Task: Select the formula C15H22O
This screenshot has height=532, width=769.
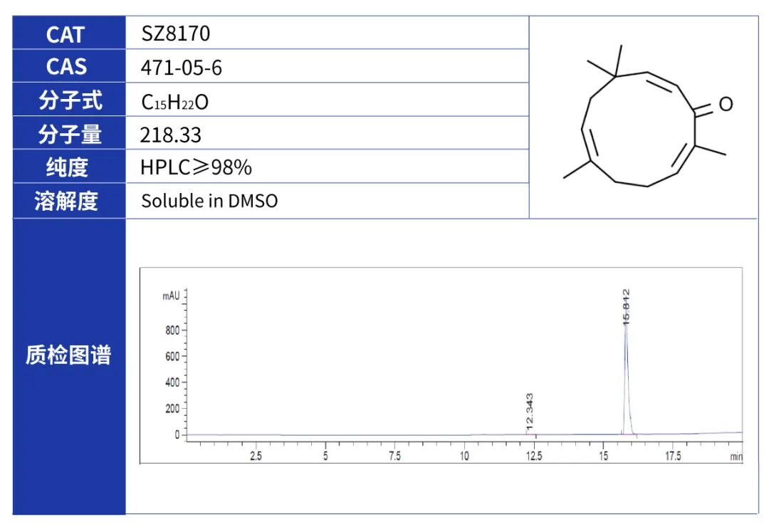Action: pos(174,102)
